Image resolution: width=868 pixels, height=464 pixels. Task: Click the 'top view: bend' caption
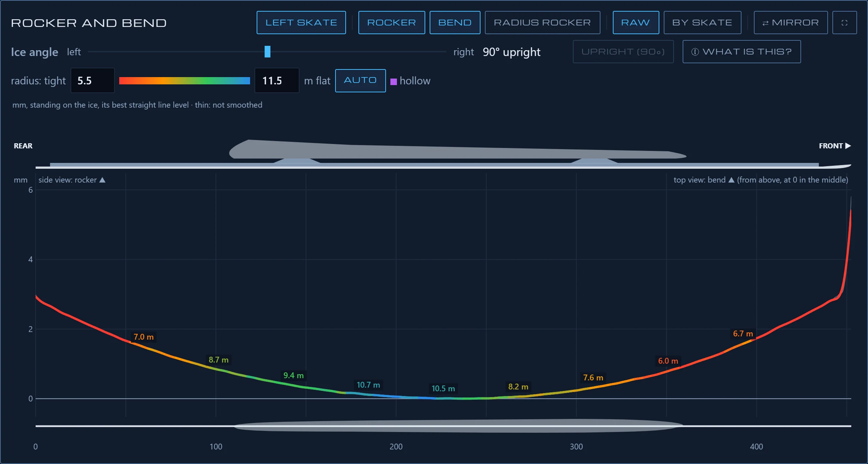(x=760, y=180)
